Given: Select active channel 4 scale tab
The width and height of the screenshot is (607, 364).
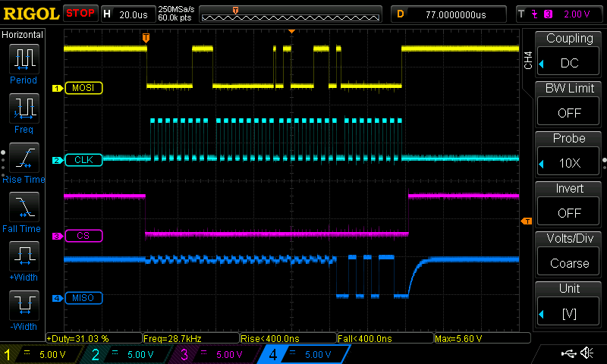Looking at the screenshot, I should (x=306, y=354).
